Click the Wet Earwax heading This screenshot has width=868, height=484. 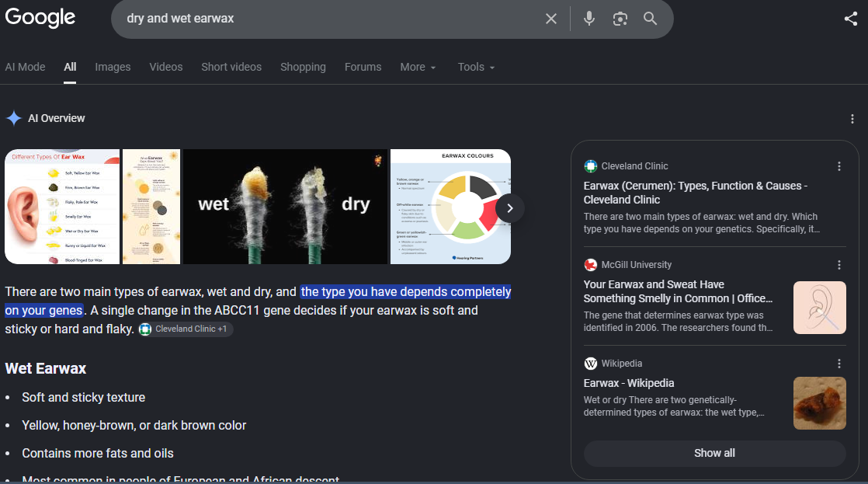(x=45, y=368)
